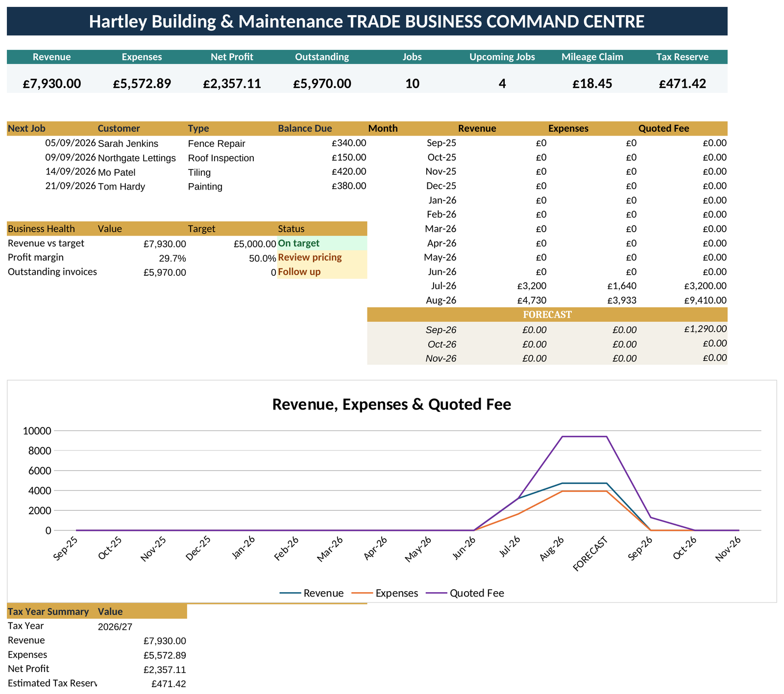Select the Expenses legend entry in chart

click(385, 593)
